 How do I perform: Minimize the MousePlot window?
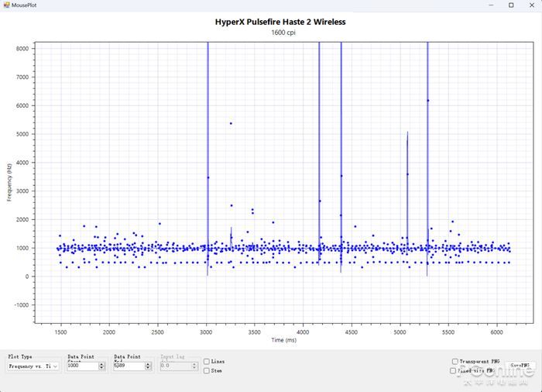point(491,5)
